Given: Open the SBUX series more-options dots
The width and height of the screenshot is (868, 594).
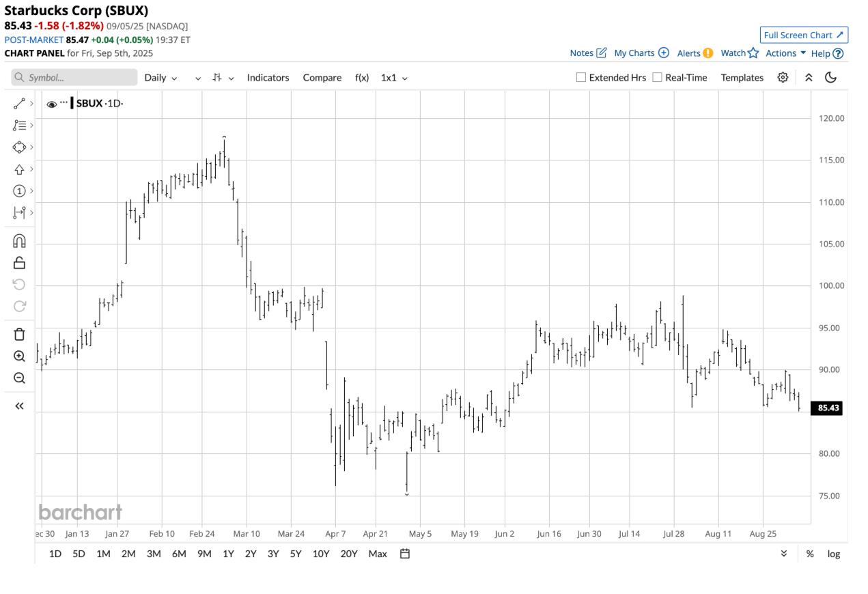Looking at the screenshot, I should (64, 102).
